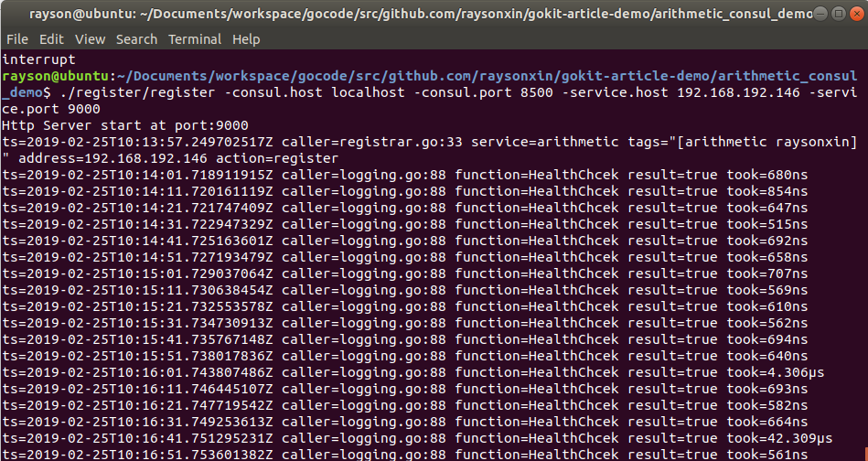The width and height of the screenshot is (868, 461).
Task: Minimize the terminal window
Action: 821,14
